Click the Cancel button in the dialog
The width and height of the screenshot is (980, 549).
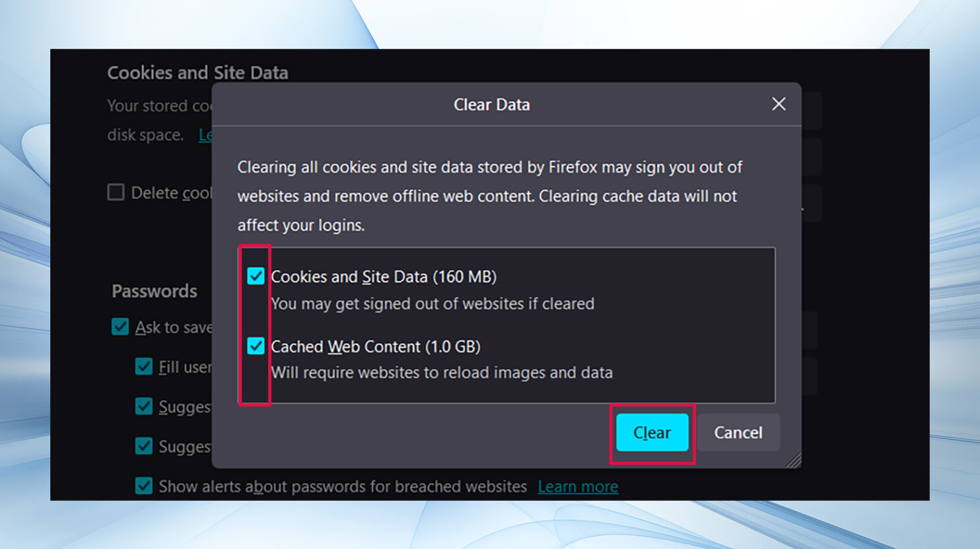[738, 433]
